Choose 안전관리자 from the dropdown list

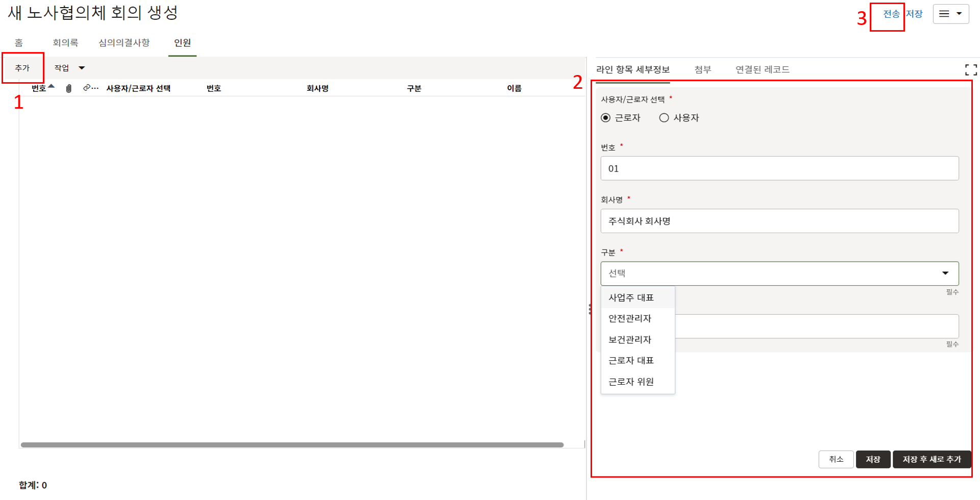[630, 318]
